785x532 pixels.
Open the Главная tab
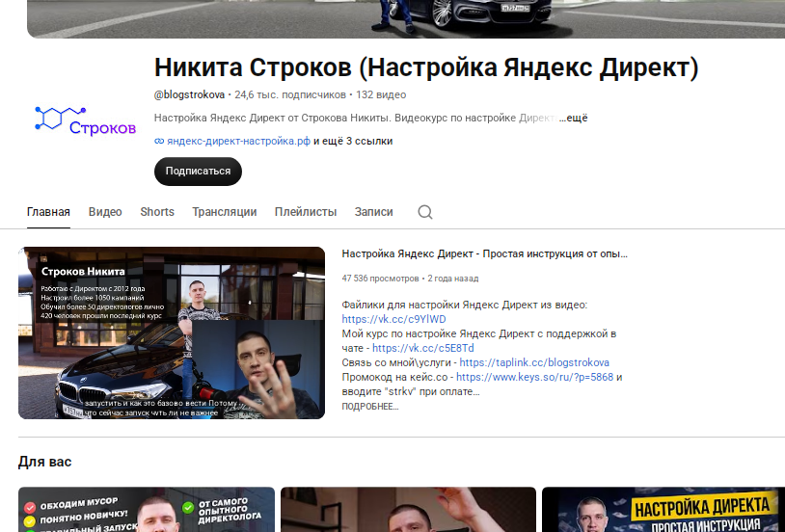point(48,212)
